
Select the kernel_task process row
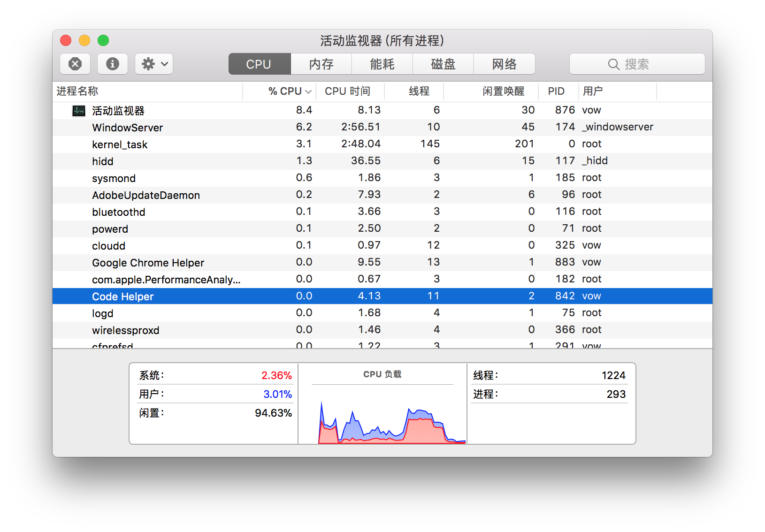pos(382,144)
